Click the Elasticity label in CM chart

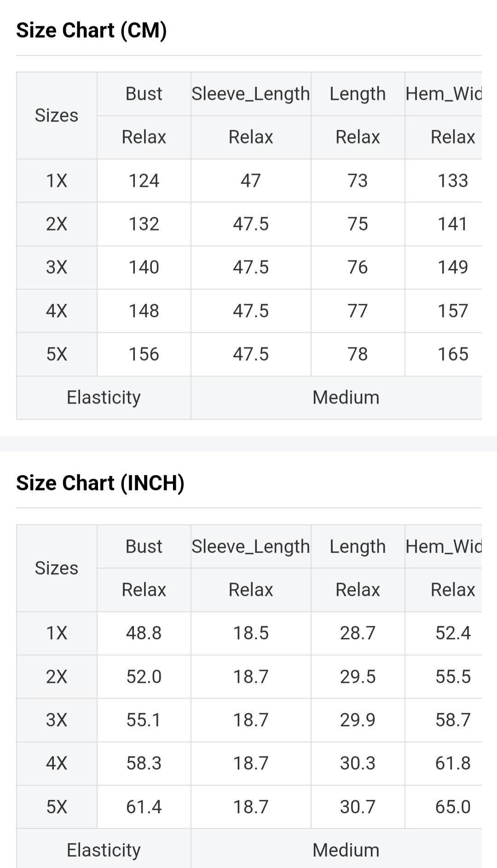pos(104,398)
